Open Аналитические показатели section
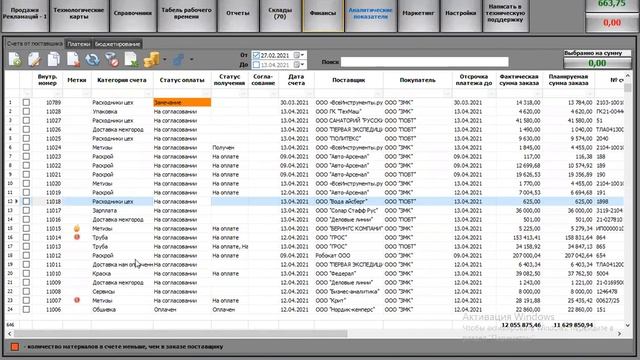The height and width of the screenshot is (360, 640). pos(371,15)
